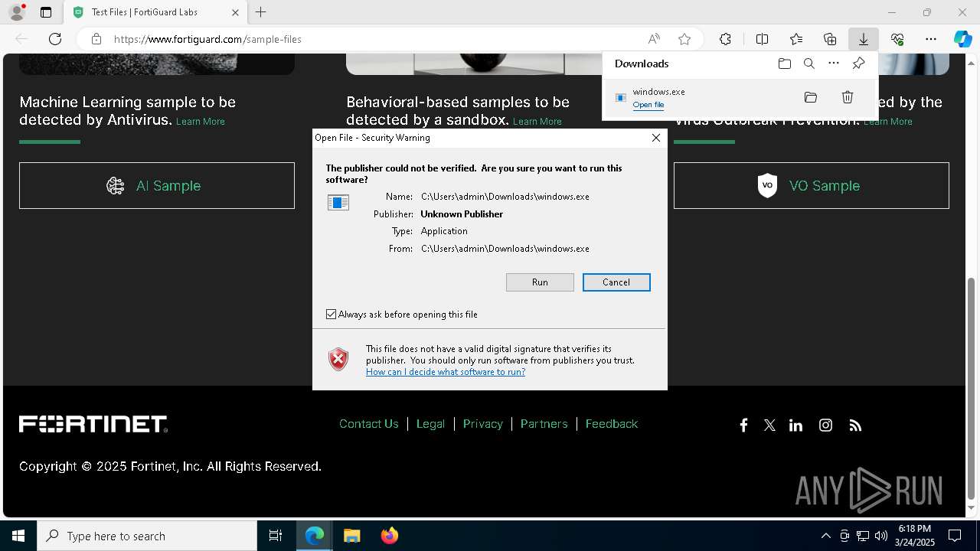Click the AI Sample button
980x551 pixels.
(x=157, y=185)
